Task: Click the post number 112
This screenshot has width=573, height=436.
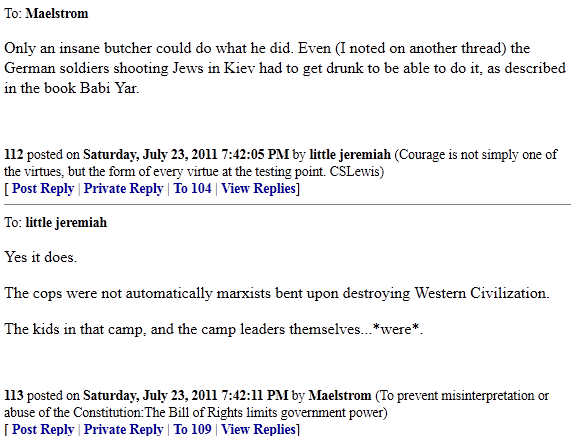Action: pos(14,155)
